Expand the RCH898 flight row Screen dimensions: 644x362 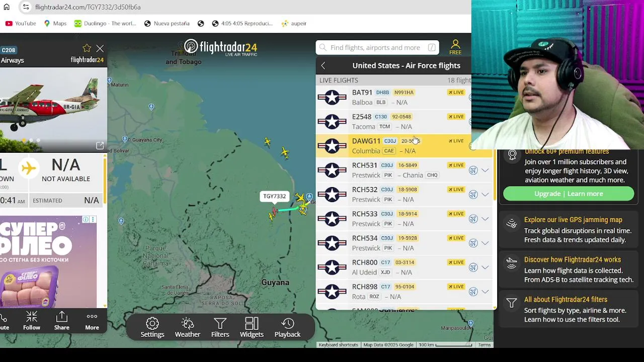coord(485,292)
